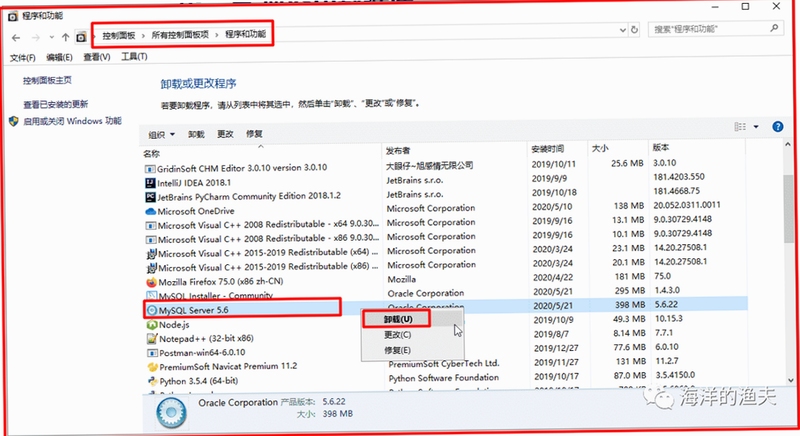This screenshot has height=436, width=800.
Task: Sort by 版本 column header
Action: 661,147
